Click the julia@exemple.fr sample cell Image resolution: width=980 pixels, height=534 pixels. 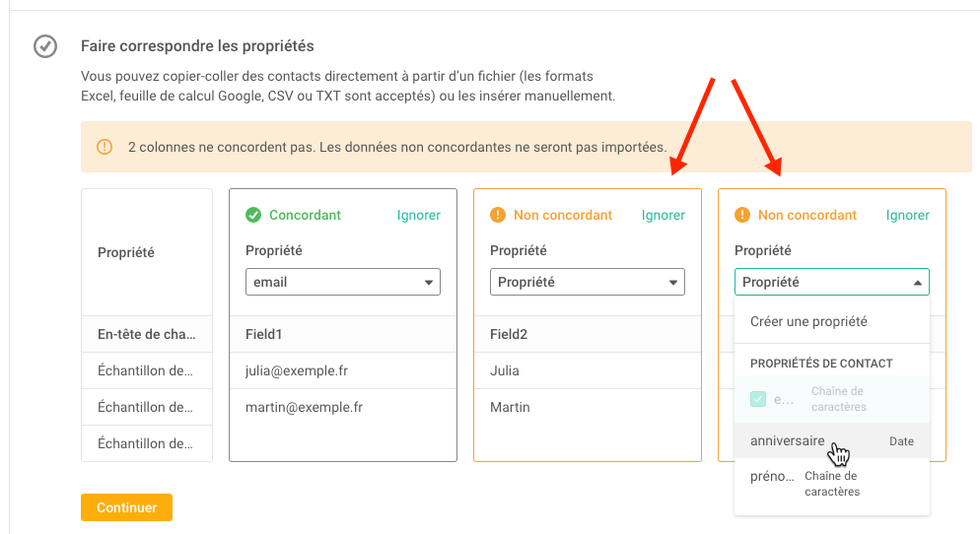pos(342,370)
